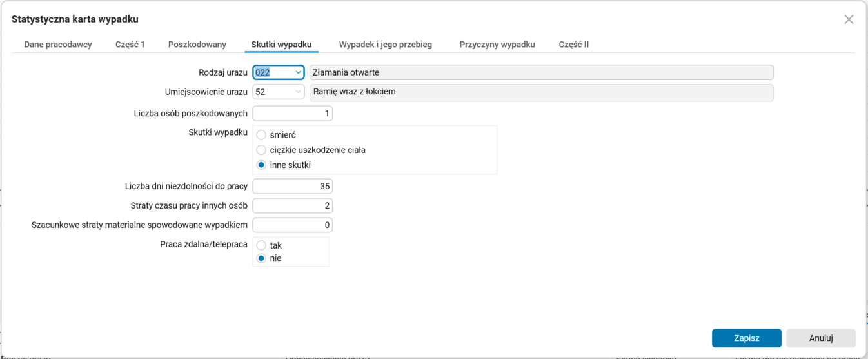Close the Statystyczna karta wypadku dialog
868x359 pixels.
click(x=849, y=19)
